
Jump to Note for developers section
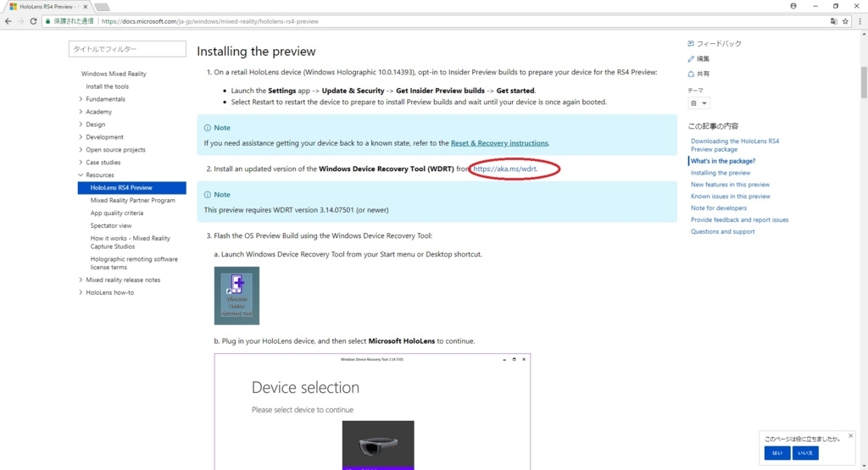[719, 208]
